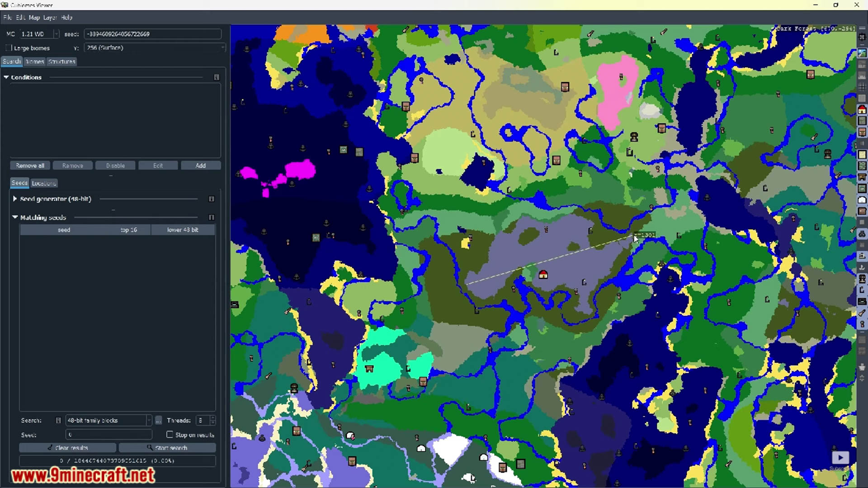Viewport: 868px width, 488px height.
Task: Collapse the Conditions section
Action: click(x=6, y=77)
